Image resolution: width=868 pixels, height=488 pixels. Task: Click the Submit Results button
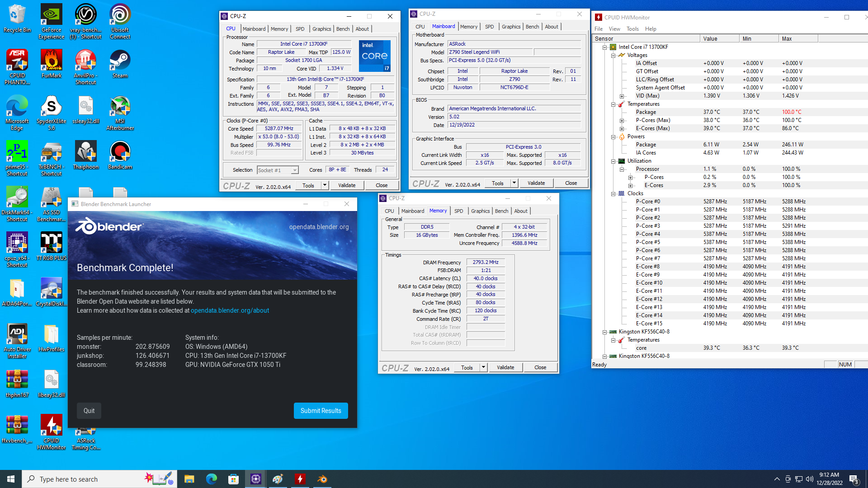(x=321, y=411)
